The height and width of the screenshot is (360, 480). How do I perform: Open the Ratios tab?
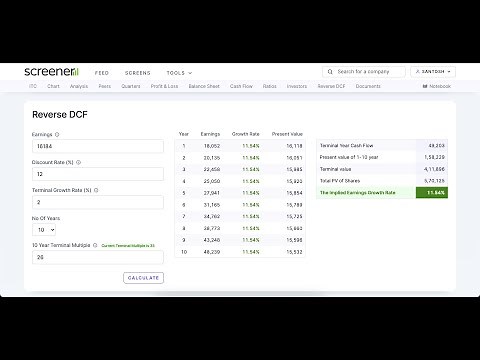(270, 86)
